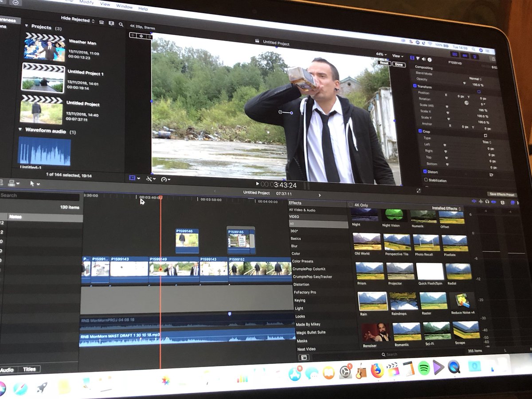Image resolution: width=532 pixels, height=399 pixels.
Task: Open GarageBand from the Dock
Action: click(362, 372)
